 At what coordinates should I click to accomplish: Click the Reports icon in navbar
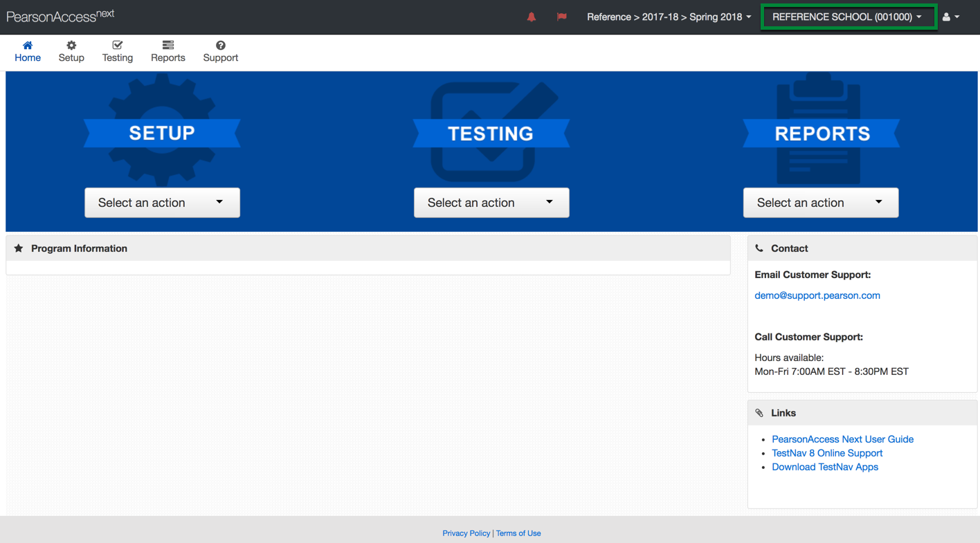[x=168, y=46]
